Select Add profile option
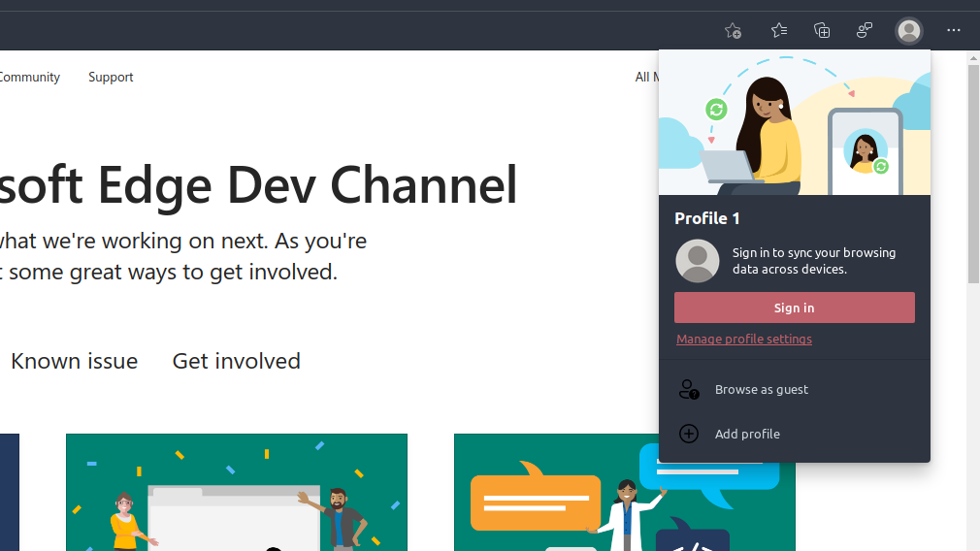Viewport: 980px width, 551px height. (795, 434)
